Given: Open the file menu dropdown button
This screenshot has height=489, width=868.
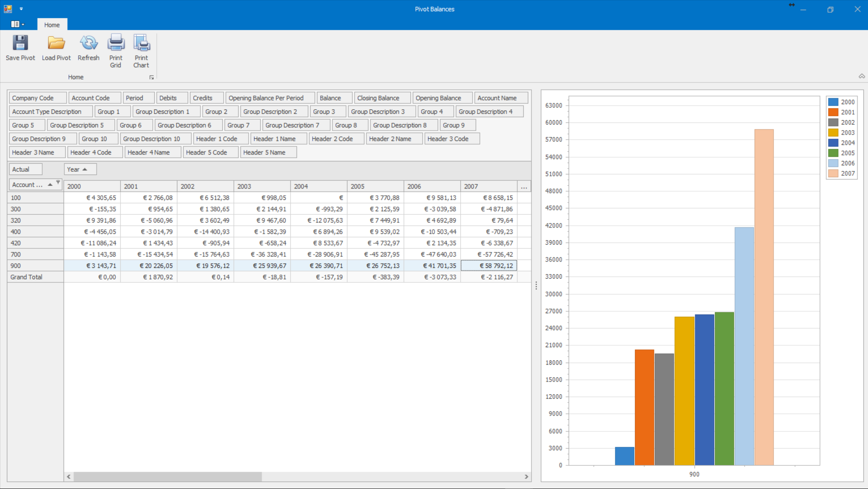Looking at the screenshot, I should point(17,24).
